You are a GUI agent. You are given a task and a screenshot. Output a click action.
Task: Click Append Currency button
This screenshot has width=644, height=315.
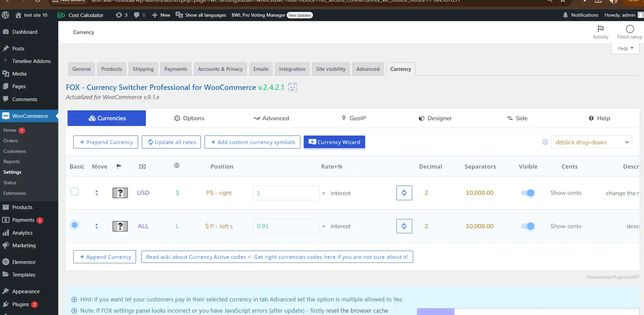click(x=105, y=257)
